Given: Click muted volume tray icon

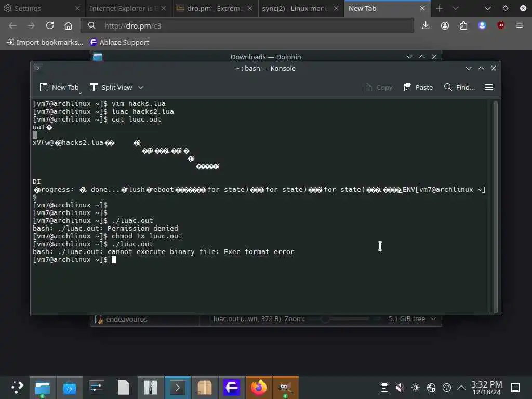Looking at the screenshot, I should click(400, 388).
